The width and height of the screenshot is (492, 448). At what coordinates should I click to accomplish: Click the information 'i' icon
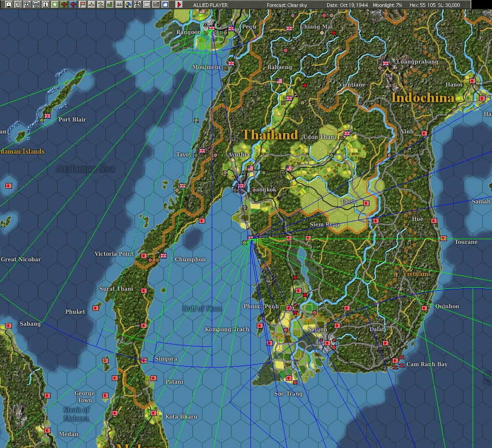[46, 5]
